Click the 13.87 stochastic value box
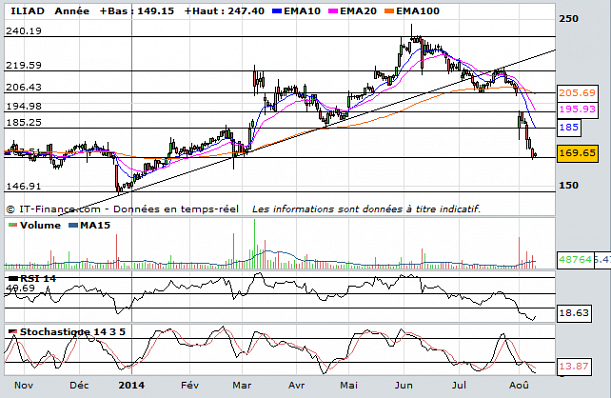Image resolution: width=611 pixels, height=398 pixels. click(574, 366)
